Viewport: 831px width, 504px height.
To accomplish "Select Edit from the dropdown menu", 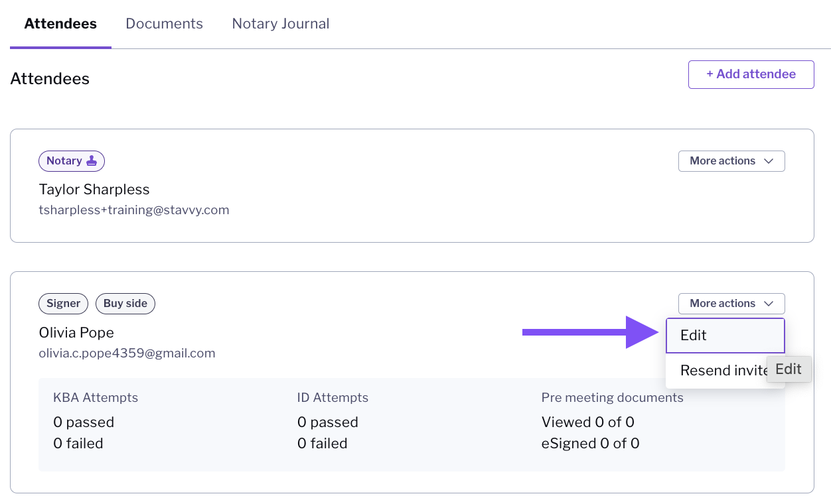I will (725, 336).
